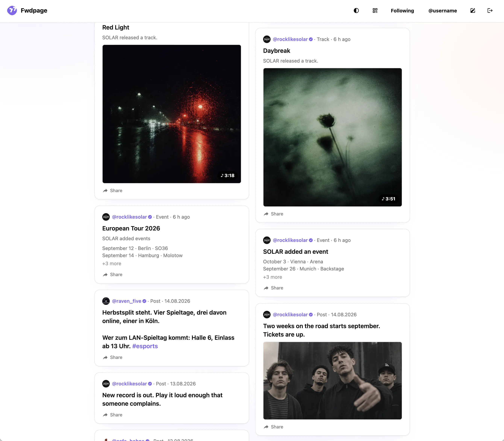Click the SOLAR added an event heading
Image resolution: width=504 pixels, height=441 pixels.
pos(295,251)
